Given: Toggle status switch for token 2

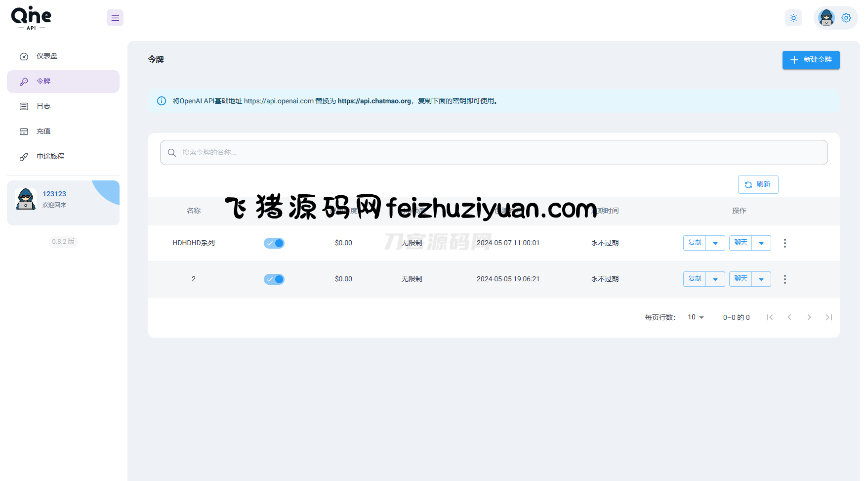Looking at the screenshot, I should pyautogui.click(x=274, y=279).
